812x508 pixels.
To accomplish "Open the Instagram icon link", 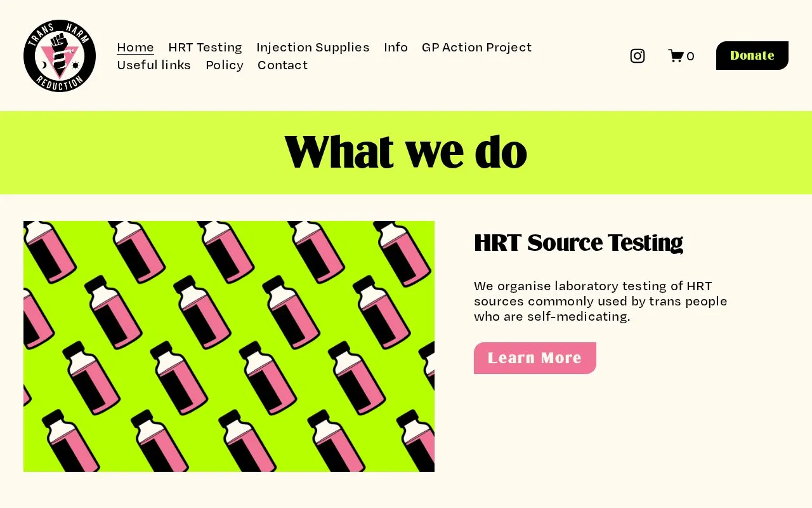I will tap(638, 56).
